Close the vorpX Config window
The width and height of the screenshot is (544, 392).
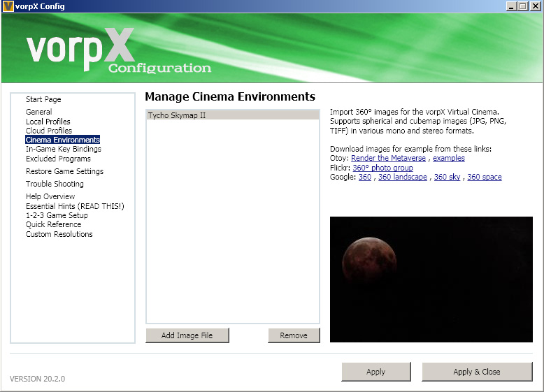coord(535,6)
